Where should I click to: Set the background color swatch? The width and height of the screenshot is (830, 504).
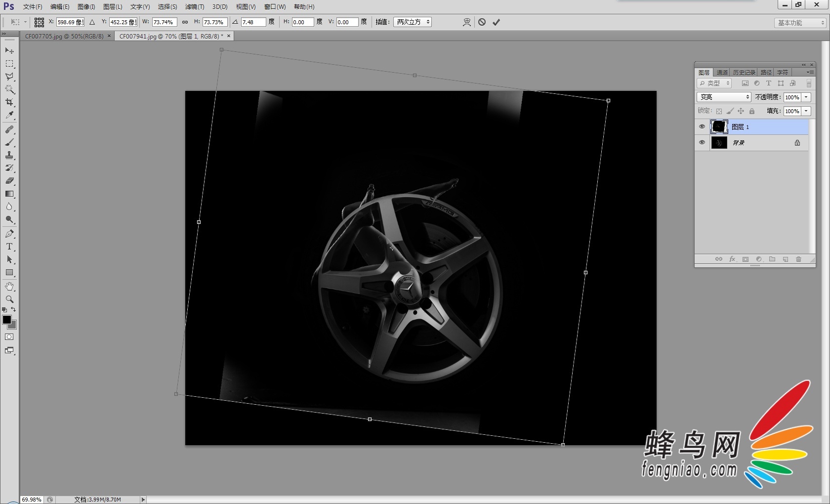coord(13,326)
